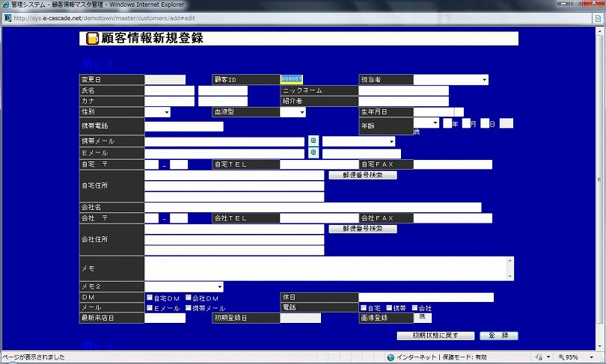Click the 生年月日 input field
This screenshot has height=364, width=606.
434,112
